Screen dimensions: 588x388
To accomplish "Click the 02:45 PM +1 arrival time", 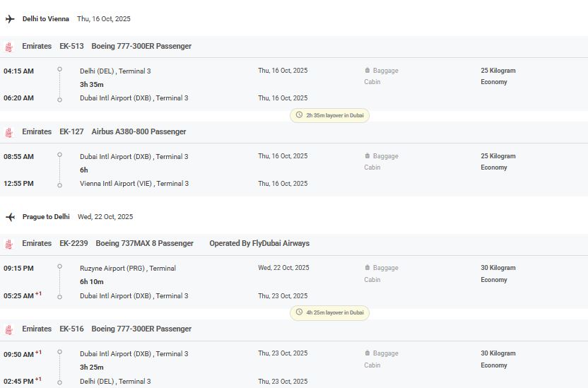I will coord(23,380).
